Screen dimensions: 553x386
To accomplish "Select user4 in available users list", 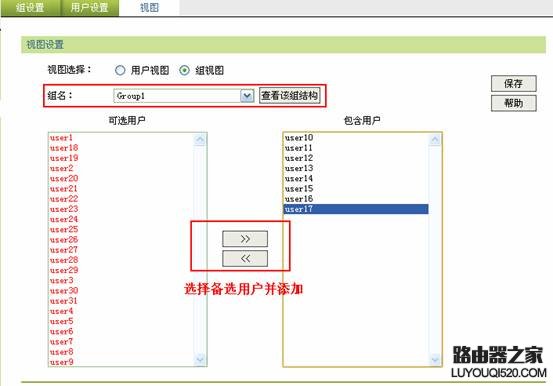I will click(122, 312).
